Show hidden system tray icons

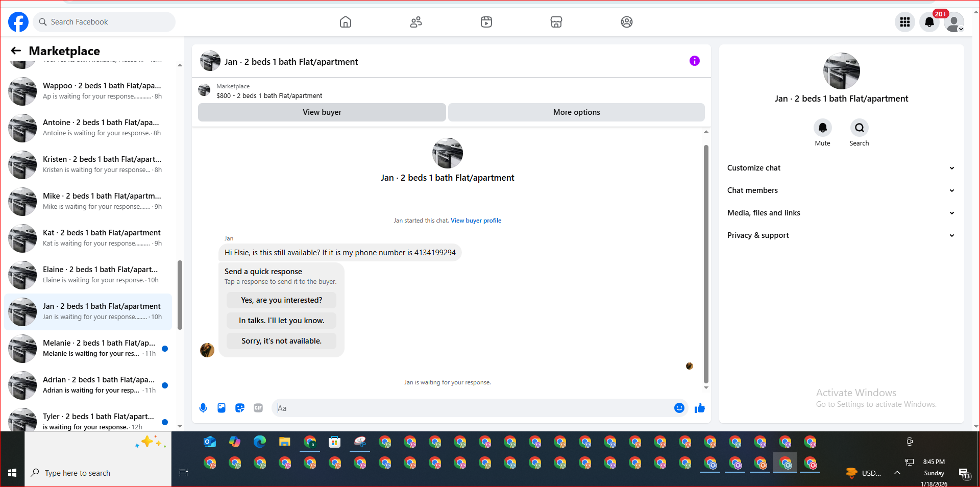point(897,473)
